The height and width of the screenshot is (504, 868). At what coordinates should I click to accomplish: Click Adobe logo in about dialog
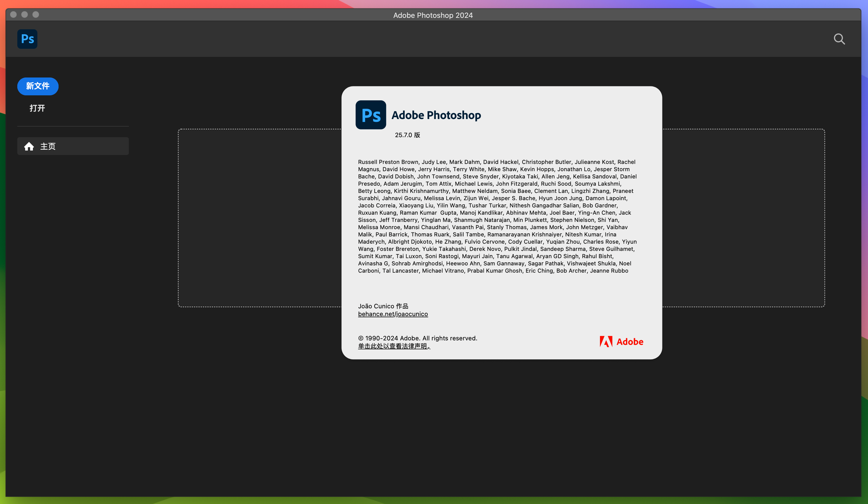620,341
